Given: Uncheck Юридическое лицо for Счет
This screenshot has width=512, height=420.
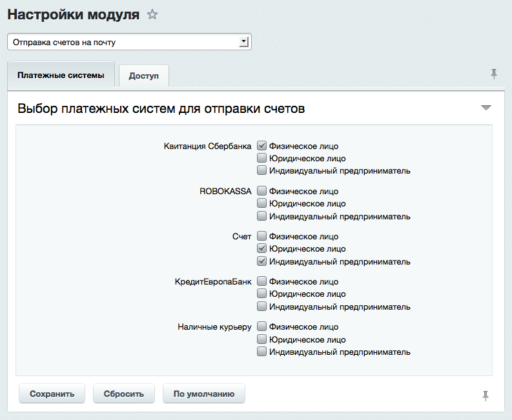Looking at the screenshot, I should (261, 248).
